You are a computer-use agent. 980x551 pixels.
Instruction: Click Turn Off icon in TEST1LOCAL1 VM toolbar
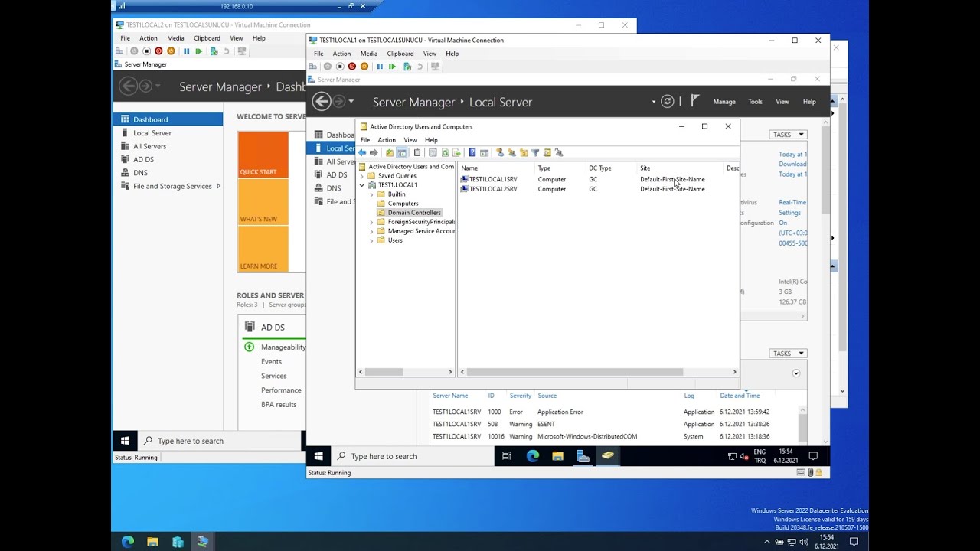pos(340,67)
